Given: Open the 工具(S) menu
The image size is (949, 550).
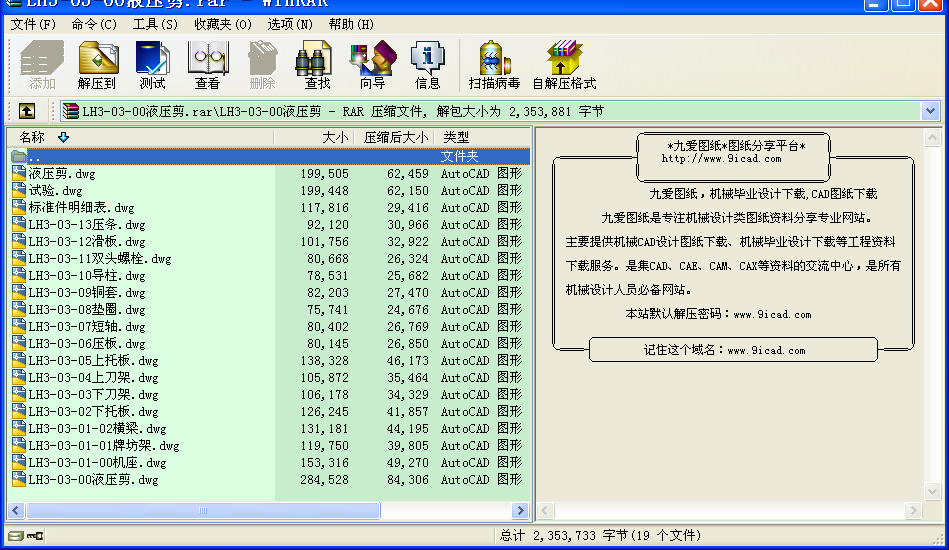Looking at the screenshot, I should [x=155, y=24].
